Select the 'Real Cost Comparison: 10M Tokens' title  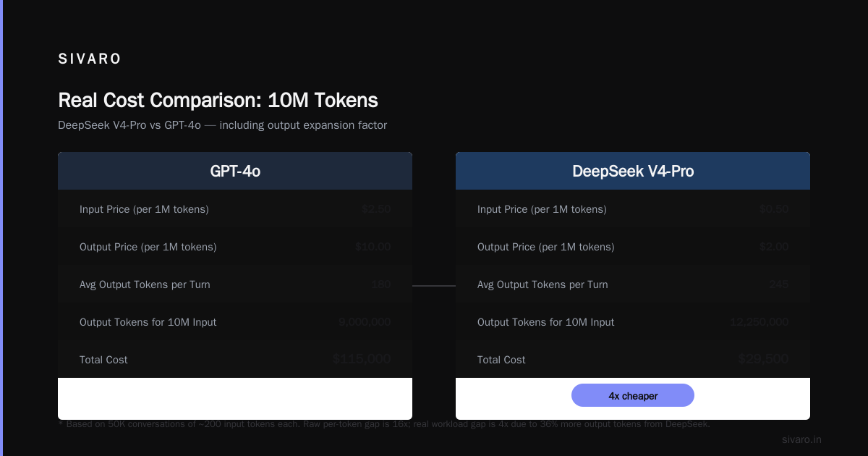click(x=218, y=100)
